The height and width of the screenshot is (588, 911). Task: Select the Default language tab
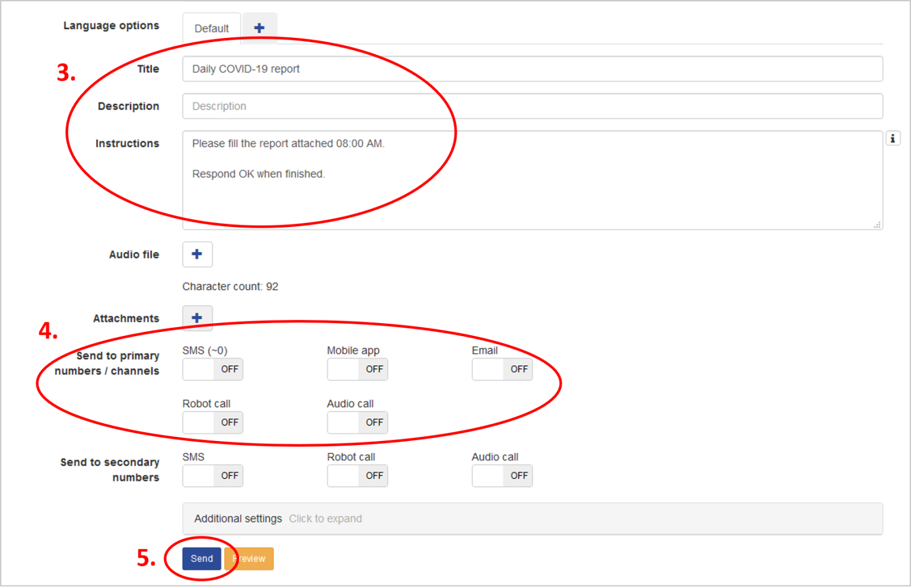point(211,28)
